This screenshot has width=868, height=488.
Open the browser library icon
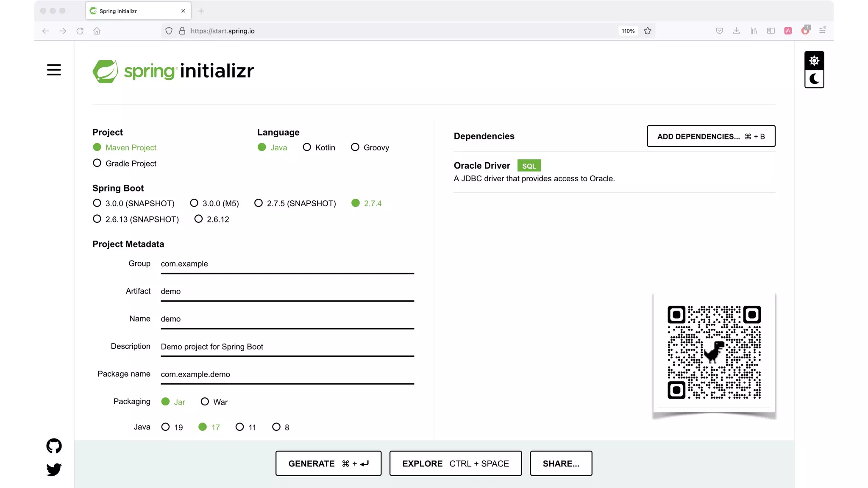[754, 31]
